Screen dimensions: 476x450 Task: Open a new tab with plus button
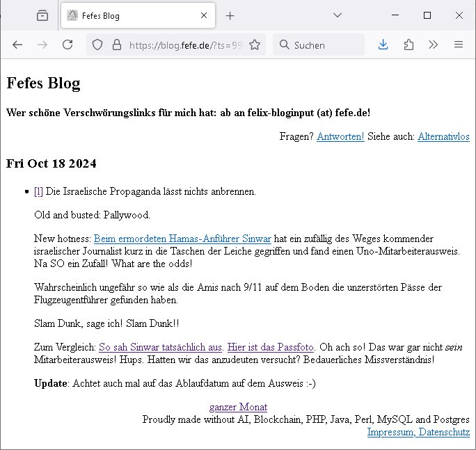pos(230,15)
